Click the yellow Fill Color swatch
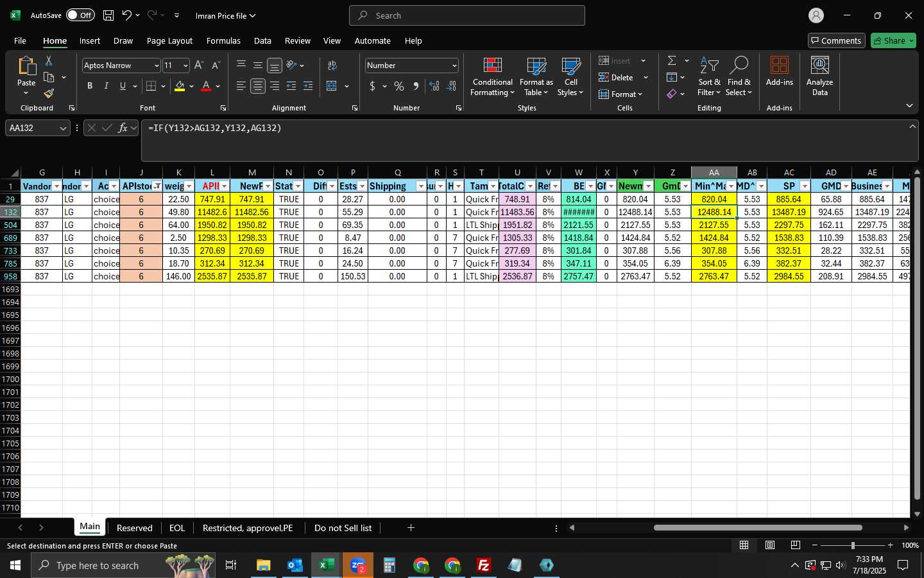The width and height of the screenshot is (924, 578). pos(180,86)
